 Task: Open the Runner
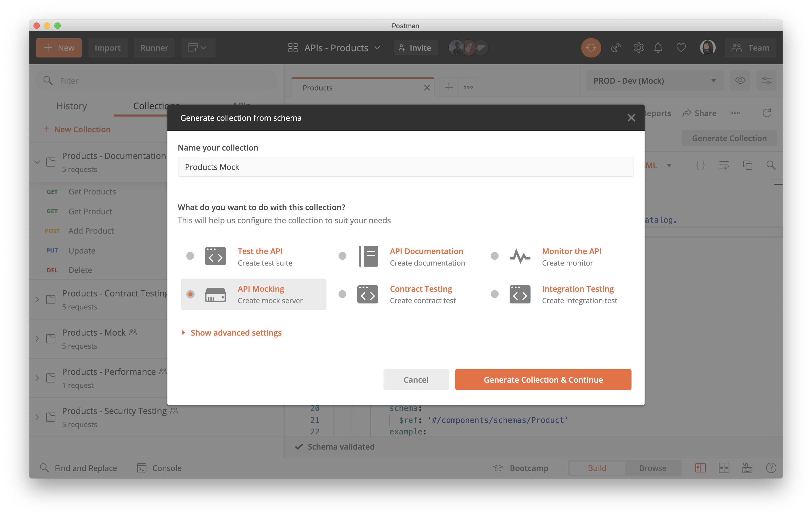(154, 48)
